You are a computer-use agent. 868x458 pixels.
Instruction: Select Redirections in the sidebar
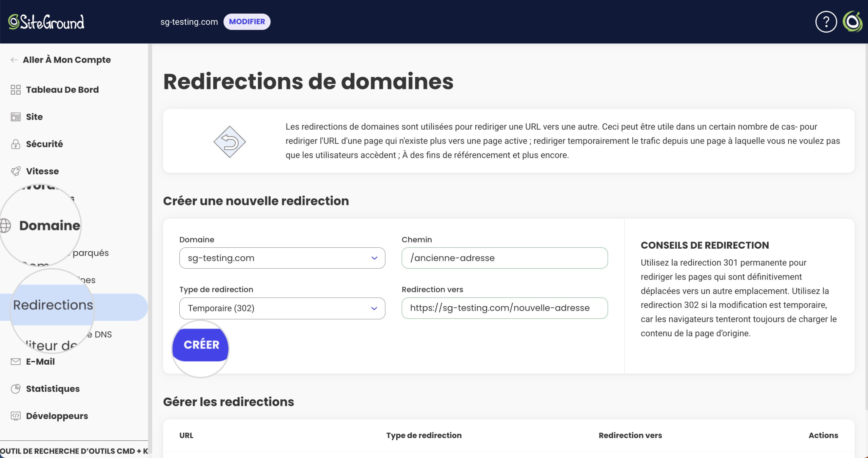(x=53, y=305)
